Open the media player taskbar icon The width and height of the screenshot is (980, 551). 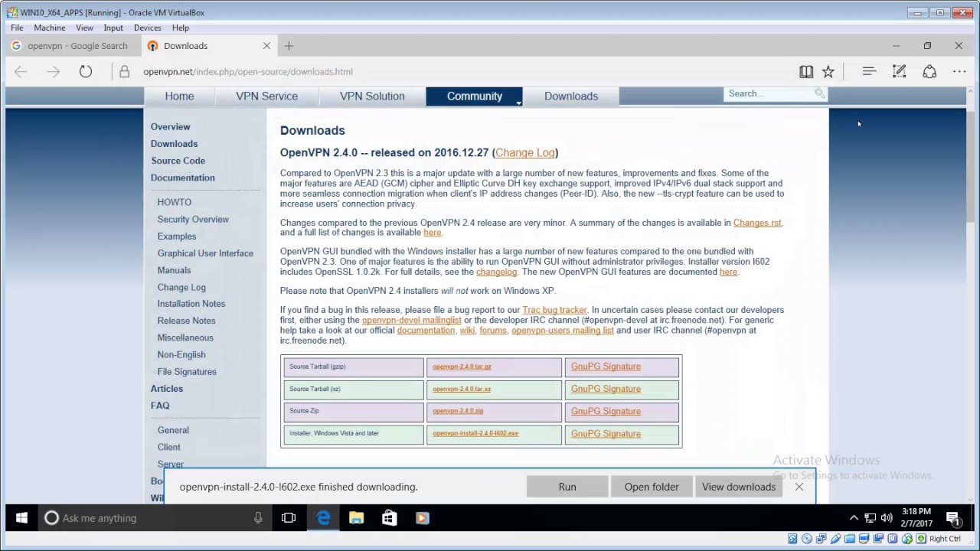[422, 518]
